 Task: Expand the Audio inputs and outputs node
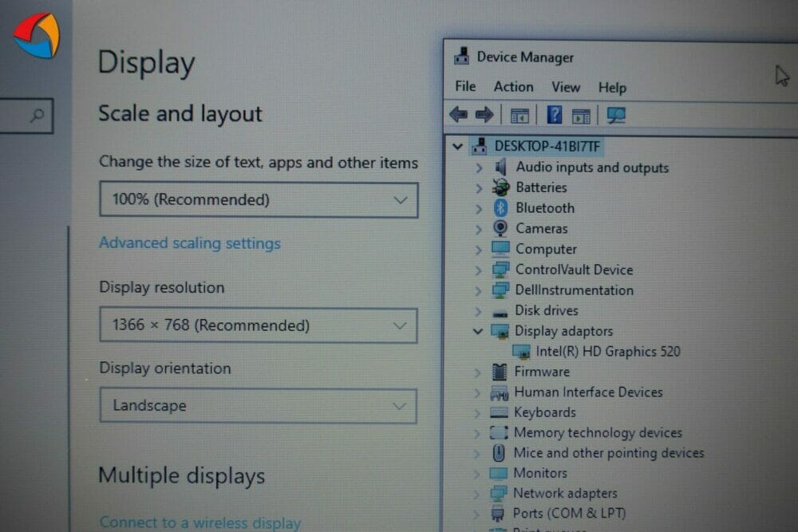[x=478, y=167]
